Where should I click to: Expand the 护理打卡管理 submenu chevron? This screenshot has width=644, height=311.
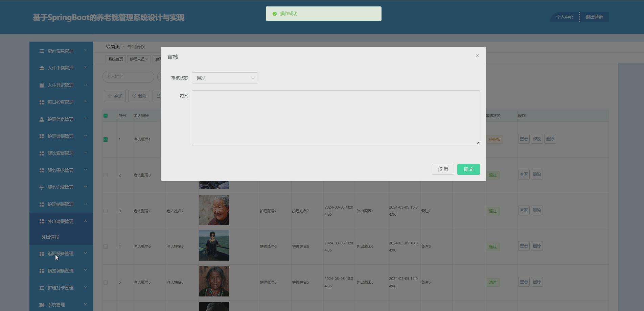coord(86,287)
